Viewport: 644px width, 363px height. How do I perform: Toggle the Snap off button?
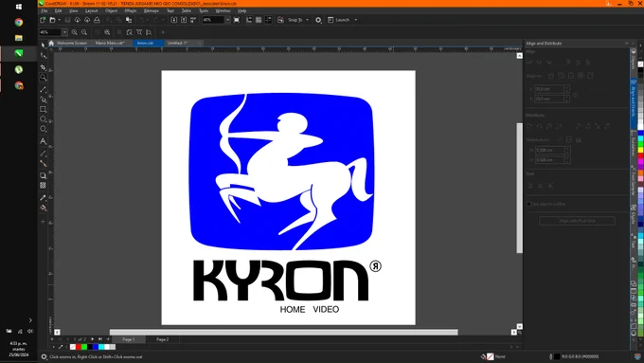point(280,20)
